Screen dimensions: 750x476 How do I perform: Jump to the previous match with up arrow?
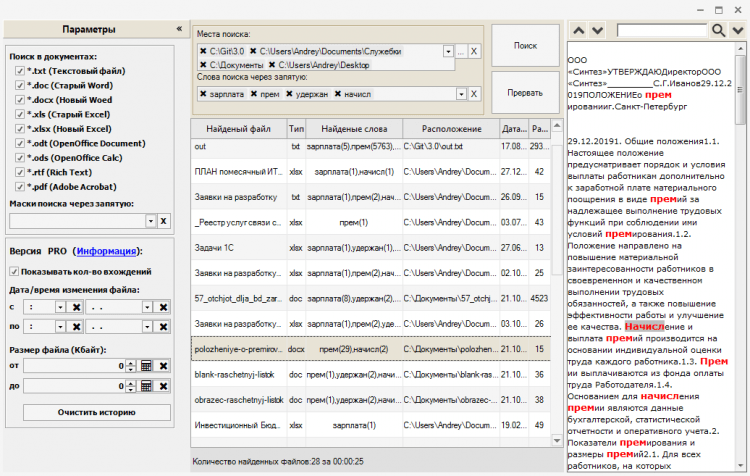click(578, 30)
